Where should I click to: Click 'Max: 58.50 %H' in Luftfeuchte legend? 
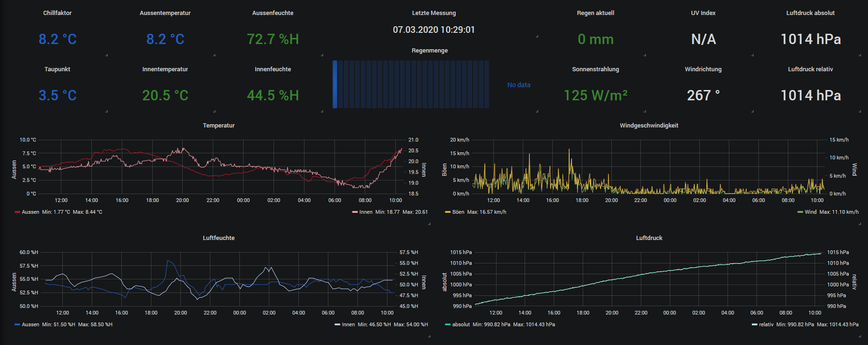coord(95,324)
